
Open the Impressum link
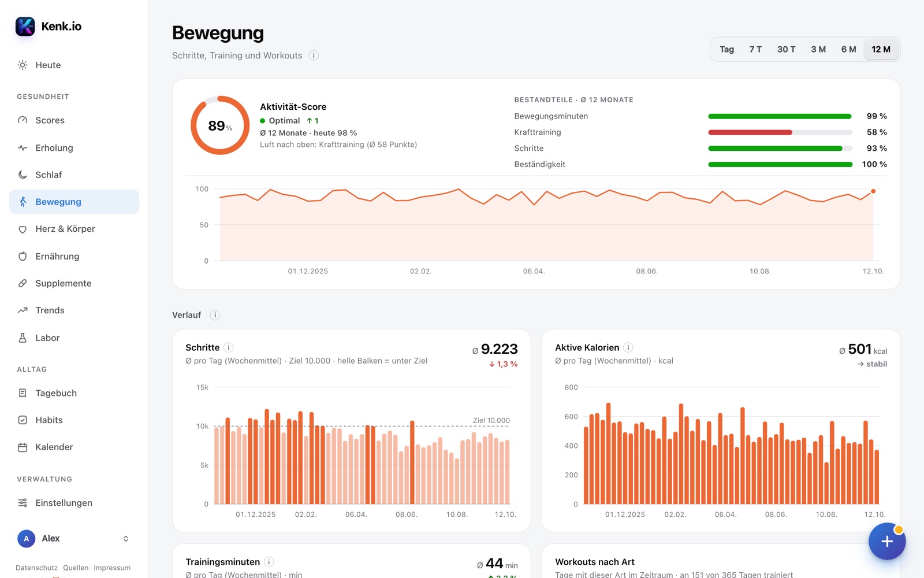(x=112, y=568)
